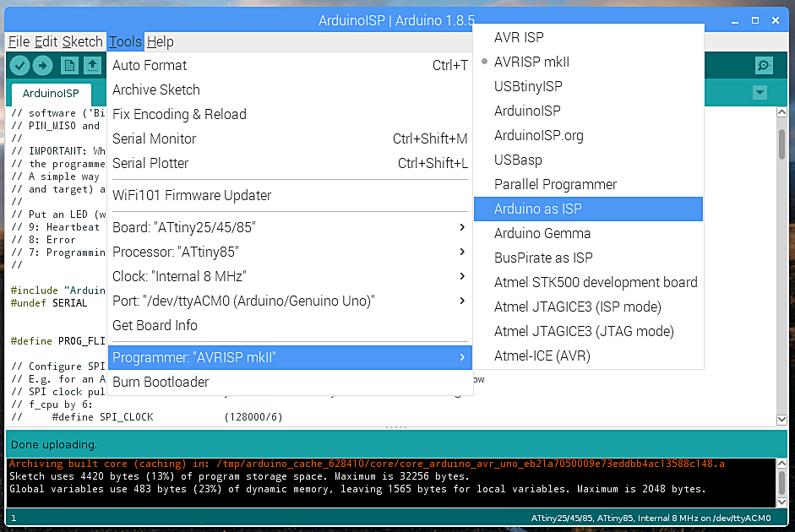This screenshot has width=795, height=532.
Task: Click console scrollbar up arrow
Action: tap(781, 464)
